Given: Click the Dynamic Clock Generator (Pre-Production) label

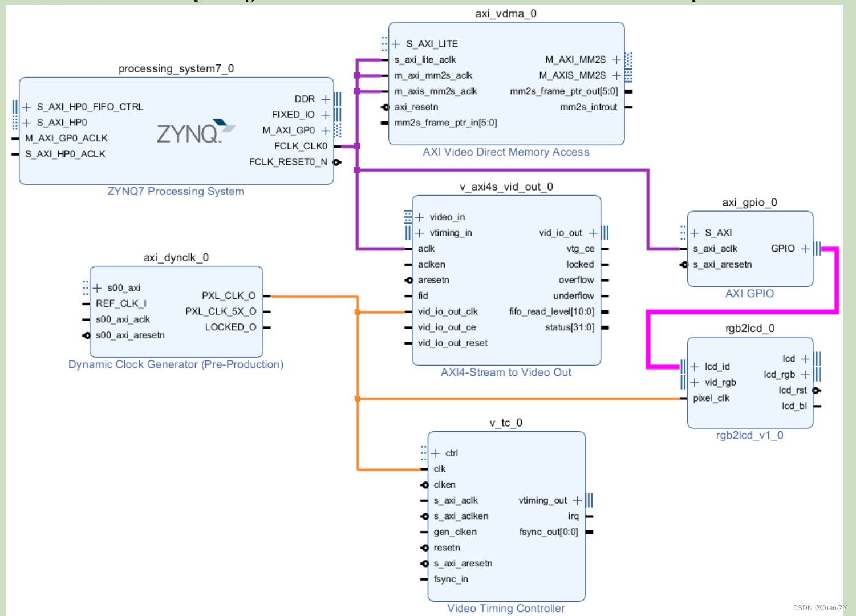Looking at the screenshot, I should coord(176,364).
